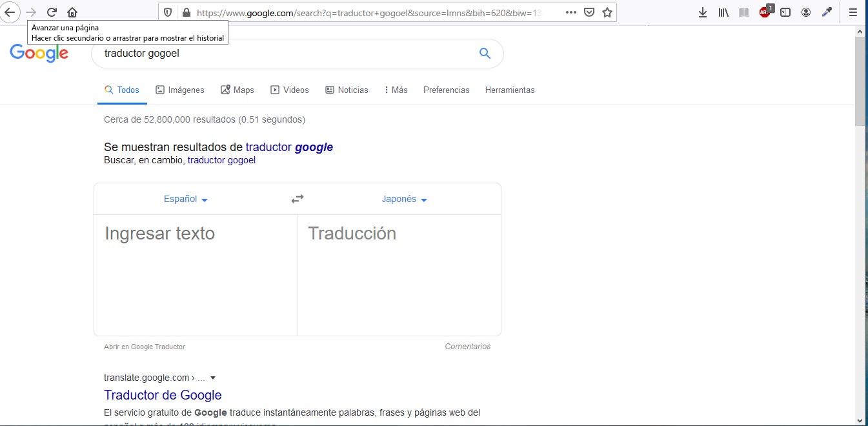The height and width of the screenshot is (426, 868).
Task: Switch to Videos results
Action: pyautogui.click(x=290, y=90)
